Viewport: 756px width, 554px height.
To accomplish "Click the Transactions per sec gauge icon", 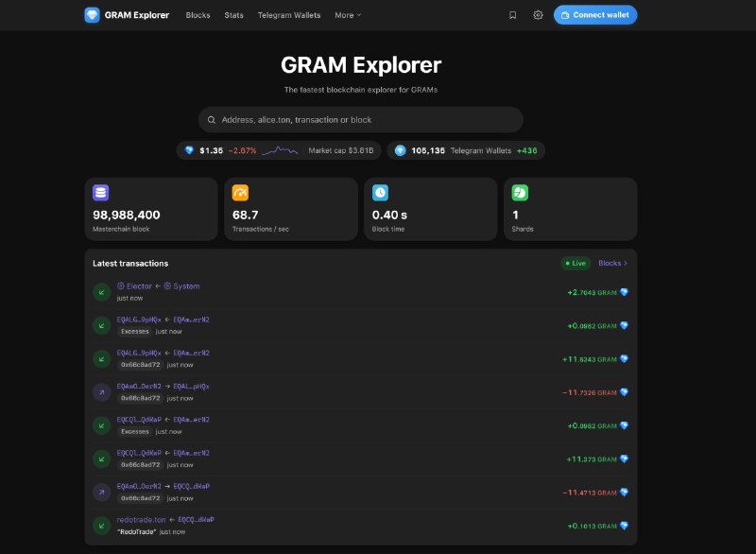I will [240, 192].
